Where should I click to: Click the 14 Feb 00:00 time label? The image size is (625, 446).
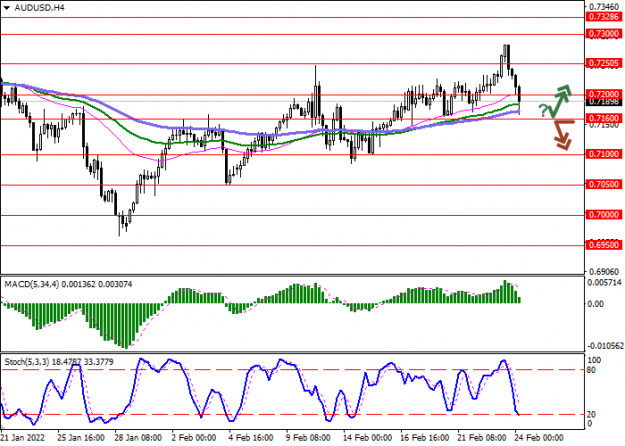369,438
